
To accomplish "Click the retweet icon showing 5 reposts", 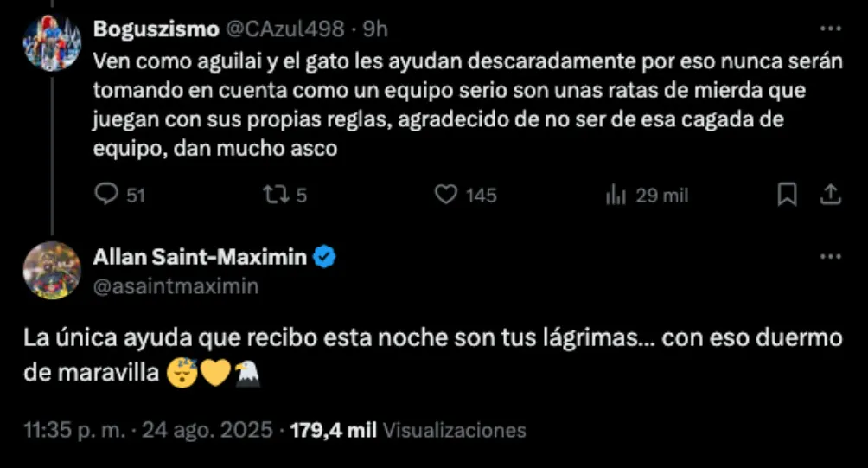I will tap(273, 196).
